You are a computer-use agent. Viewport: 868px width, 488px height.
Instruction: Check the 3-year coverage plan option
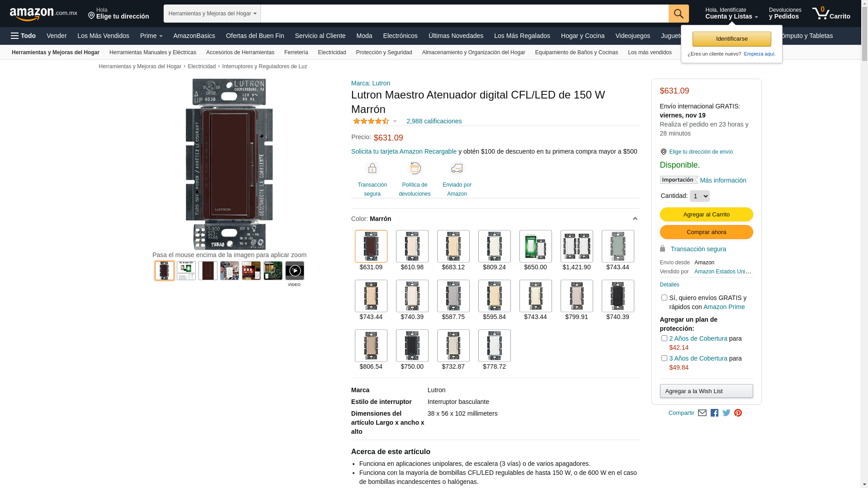click(664, 358)
